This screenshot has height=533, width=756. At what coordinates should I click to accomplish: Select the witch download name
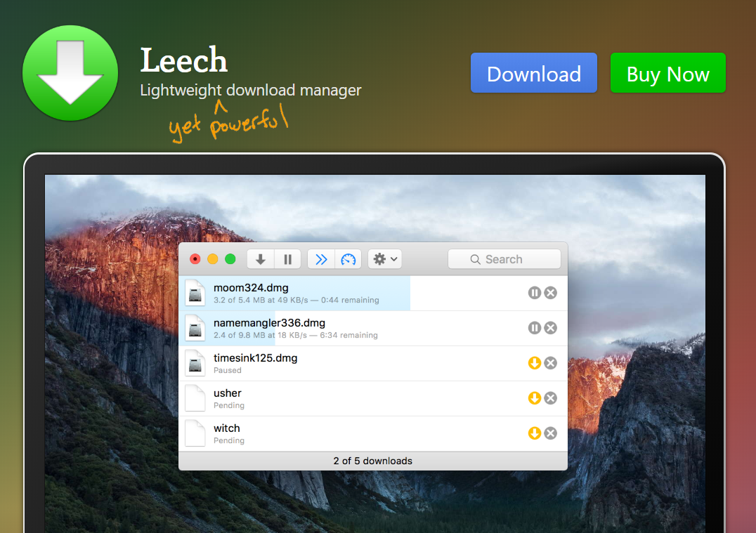click(x=227, y=428)
